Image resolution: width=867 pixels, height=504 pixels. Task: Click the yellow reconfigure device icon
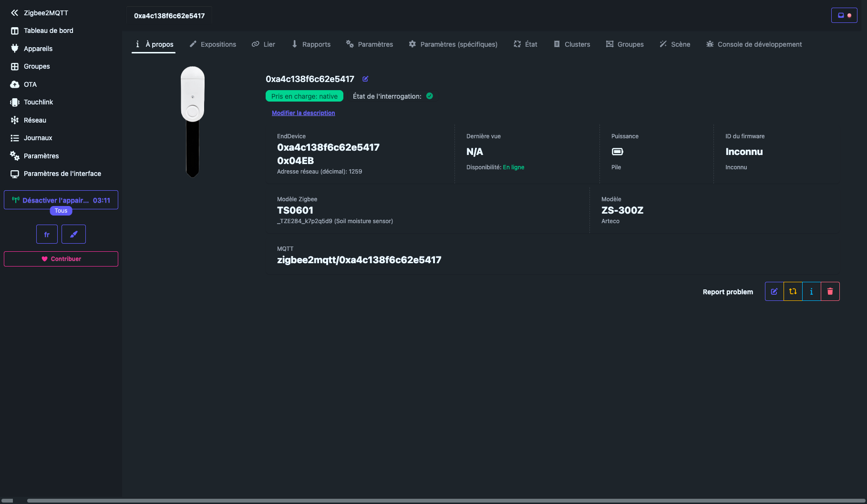click(x=793, y=291)
